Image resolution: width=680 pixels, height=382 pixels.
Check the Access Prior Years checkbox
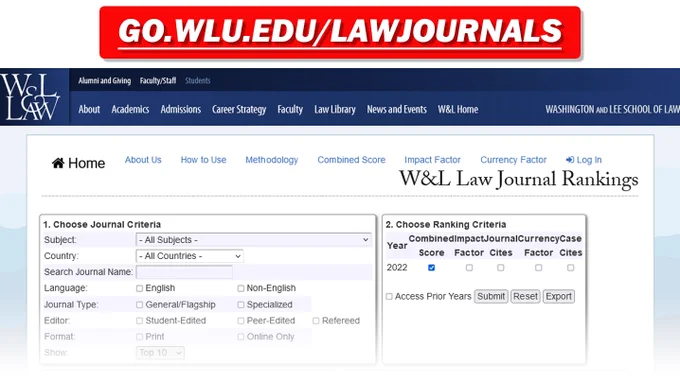[389, 297]
